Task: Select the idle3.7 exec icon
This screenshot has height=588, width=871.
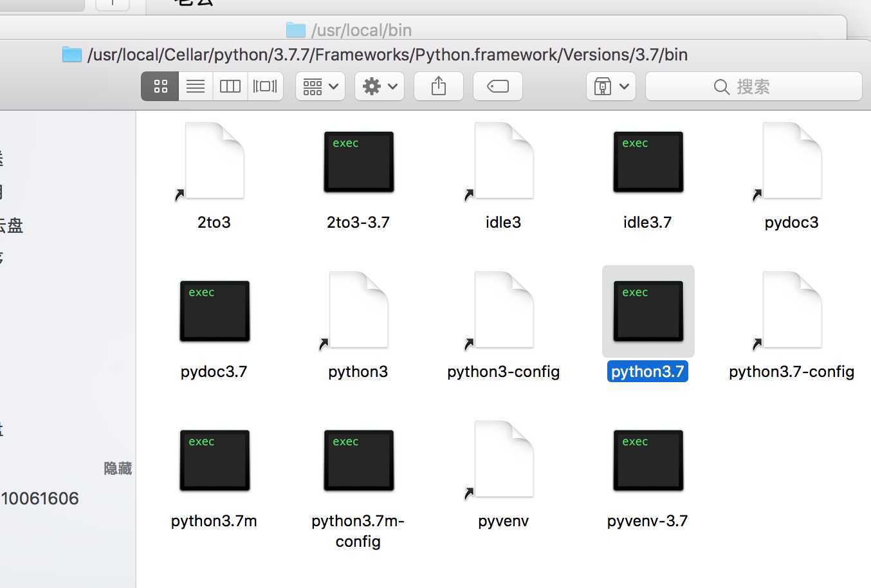Action: coord(648,161)
